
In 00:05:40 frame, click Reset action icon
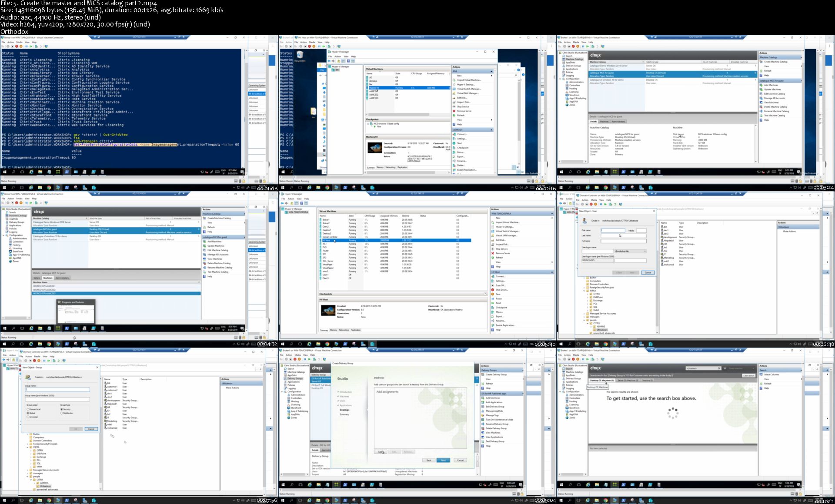(x=493, y=303)
